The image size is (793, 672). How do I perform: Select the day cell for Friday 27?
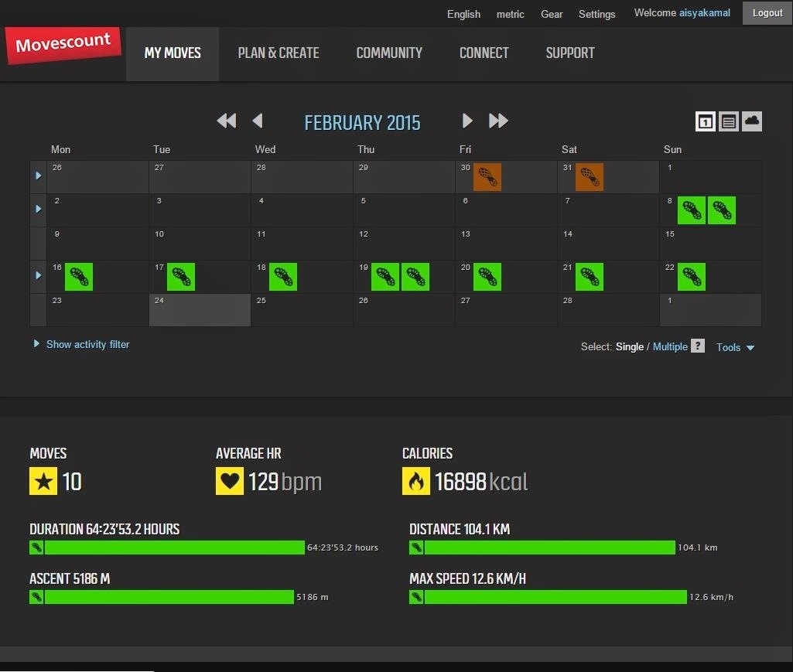click(506, 310)
